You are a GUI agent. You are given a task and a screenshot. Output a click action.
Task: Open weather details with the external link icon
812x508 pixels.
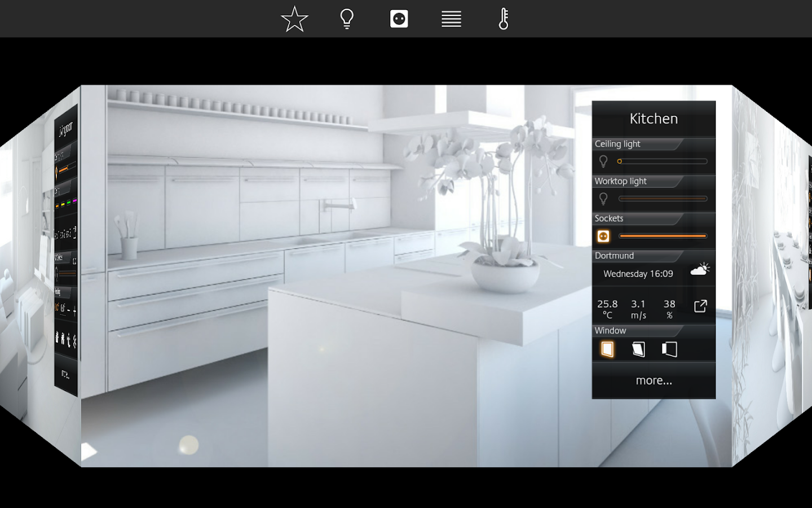[700, 306]
